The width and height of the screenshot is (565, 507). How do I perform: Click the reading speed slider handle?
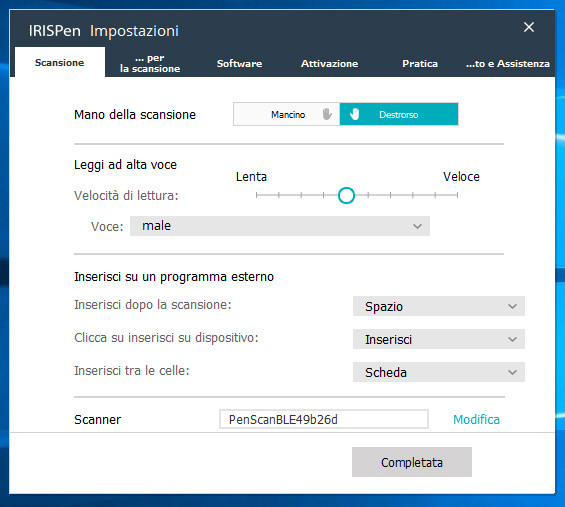(x=346, y=195)
